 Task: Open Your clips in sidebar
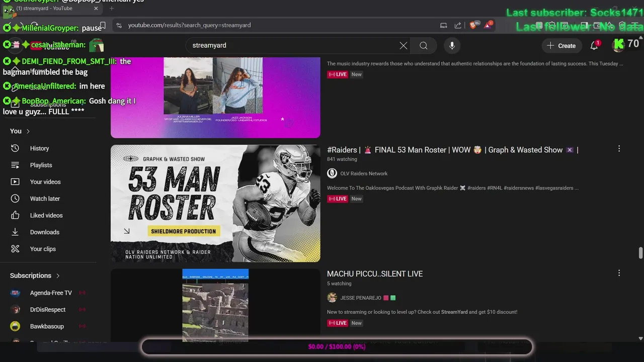43,249
